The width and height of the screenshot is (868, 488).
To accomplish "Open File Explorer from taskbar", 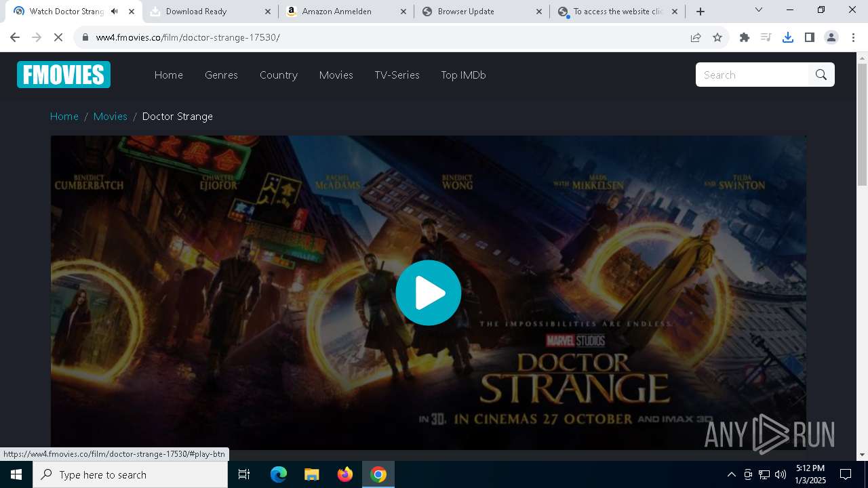I will tap(312, 474).
